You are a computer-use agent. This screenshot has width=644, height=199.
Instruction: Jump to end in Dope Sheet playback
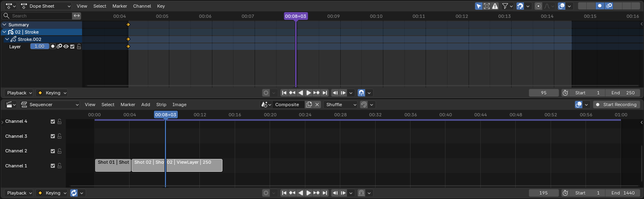click(x=325, y=93)
